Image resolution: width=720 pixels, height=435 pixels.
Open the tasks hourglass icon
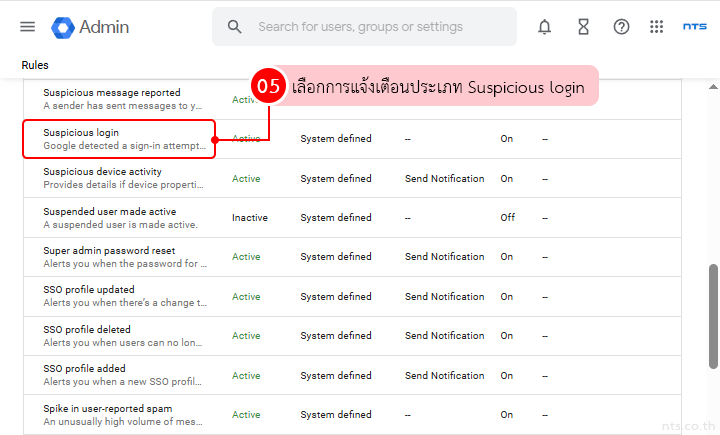coord(583,27)
